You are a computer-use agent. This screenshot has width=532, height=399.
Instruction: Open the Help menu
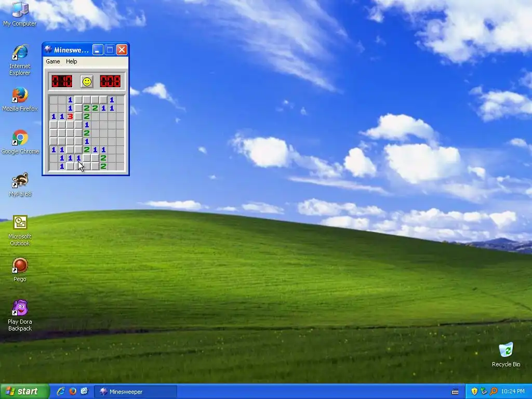[71, 61]
